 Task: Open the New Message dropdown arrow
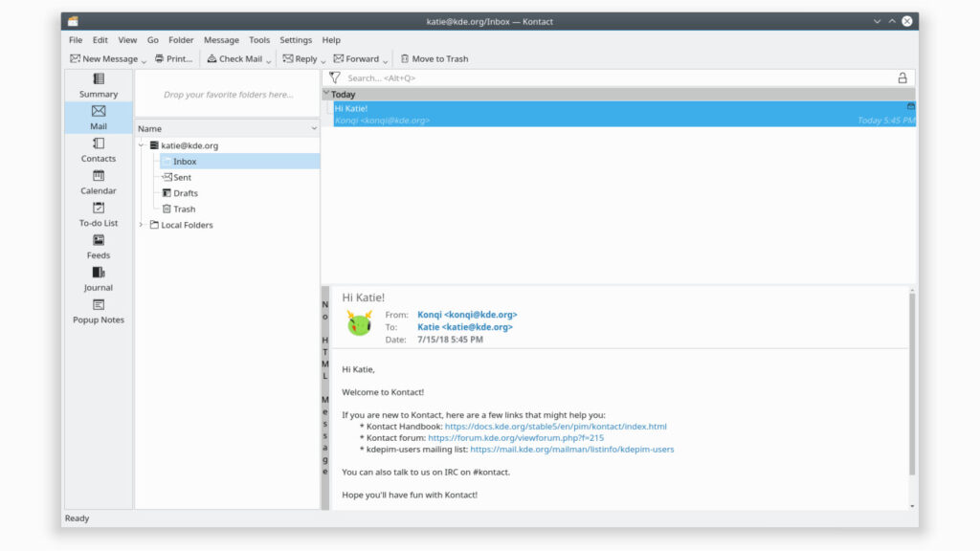click(145, 60)
